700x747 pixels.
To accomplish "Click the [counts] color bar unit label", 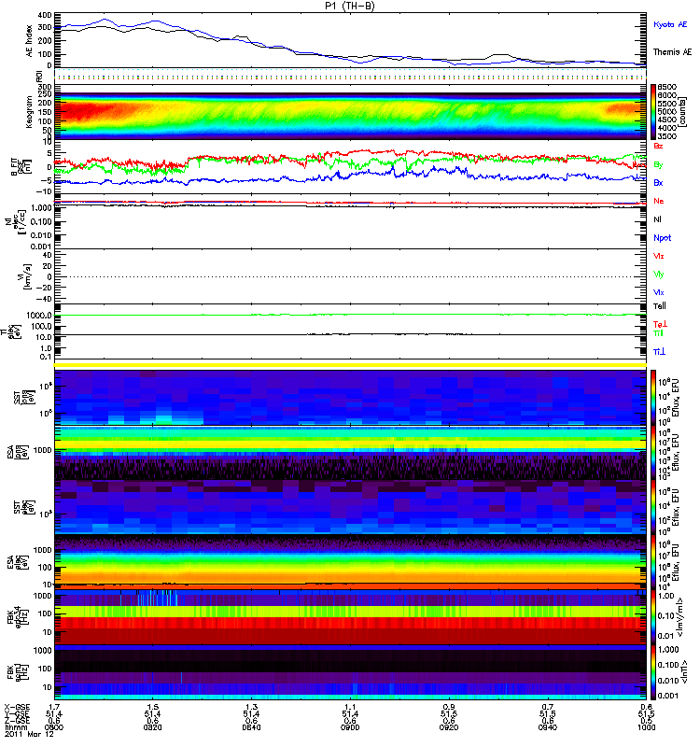I will [x=683, y=113].
